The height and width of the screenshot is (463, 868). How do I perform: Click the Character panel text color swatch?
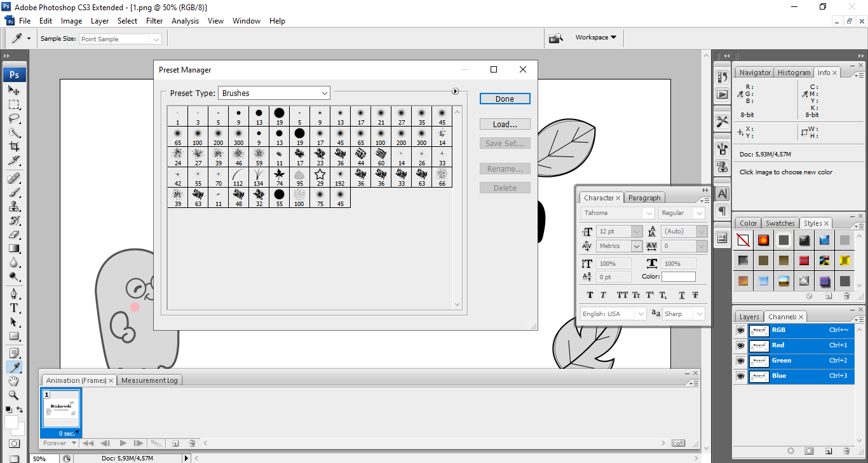tap(678, 277)
